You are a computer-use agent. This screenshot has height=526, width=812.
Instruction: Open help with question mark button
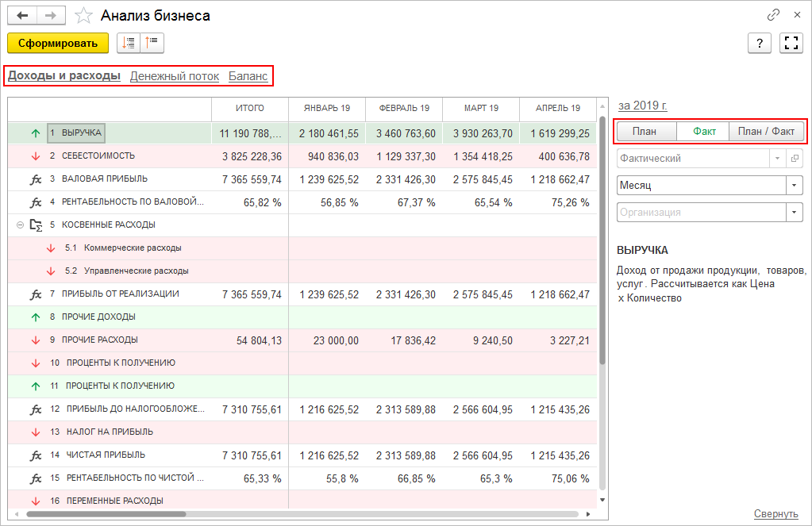click(760, 43)
